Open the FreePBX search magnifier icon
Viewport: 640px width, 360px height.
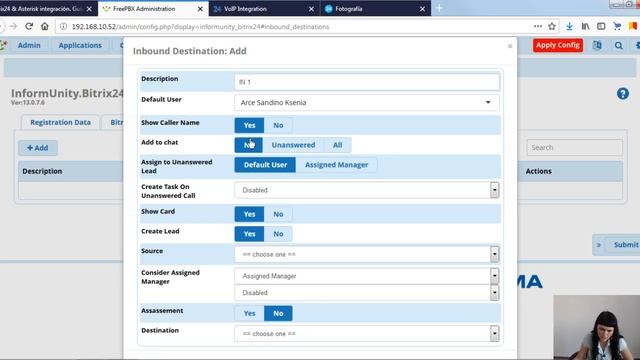click(x=619, y=45)
